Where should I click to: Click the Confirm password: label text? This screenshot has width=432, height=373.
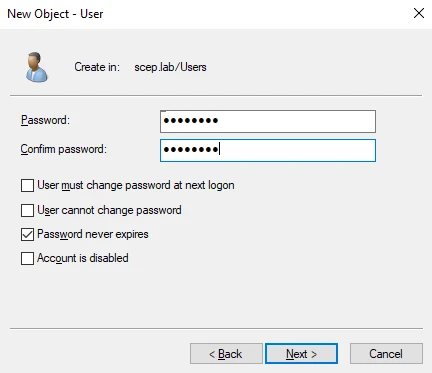(x=64, y=149)
